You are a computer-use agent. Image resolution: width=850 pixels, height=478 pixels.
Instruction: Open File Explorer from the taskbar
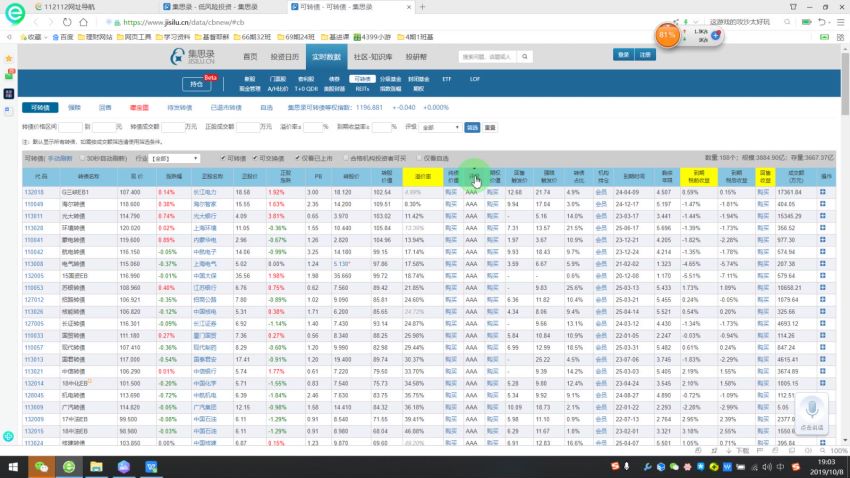click(96, 467)
